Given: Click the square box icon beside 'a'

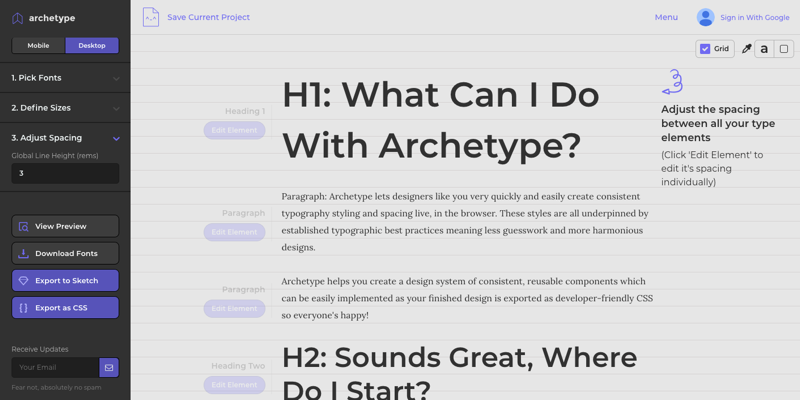Looking at the screenshot, I should (x=784, y=49).
